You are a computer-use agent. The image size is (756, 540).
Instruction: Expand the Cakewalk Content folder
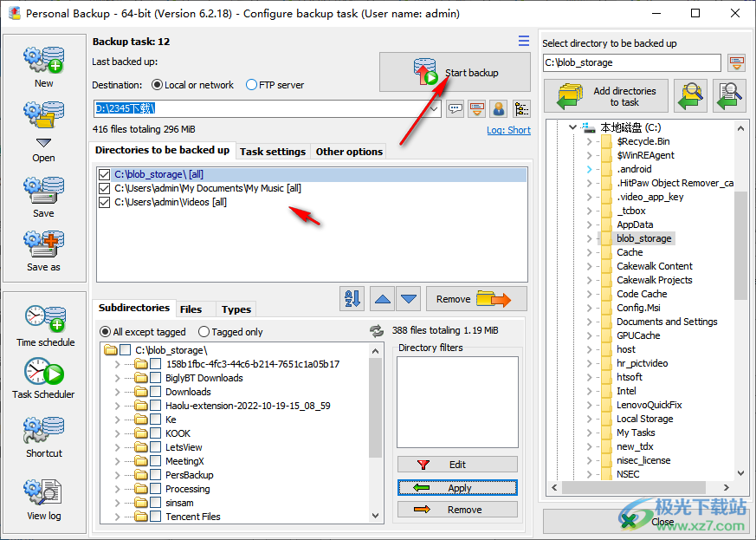point(589,266)
